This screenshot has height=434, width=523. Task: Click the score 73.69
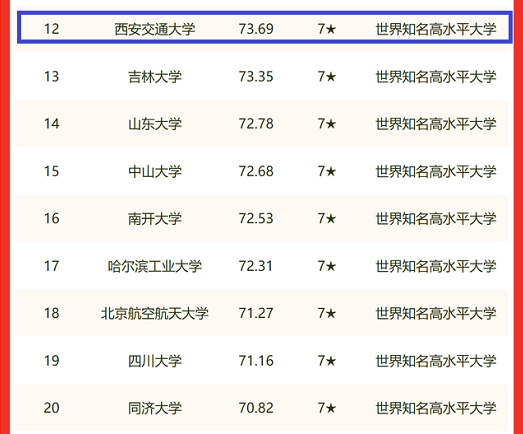pyautogui.click(x=256, y=29)
